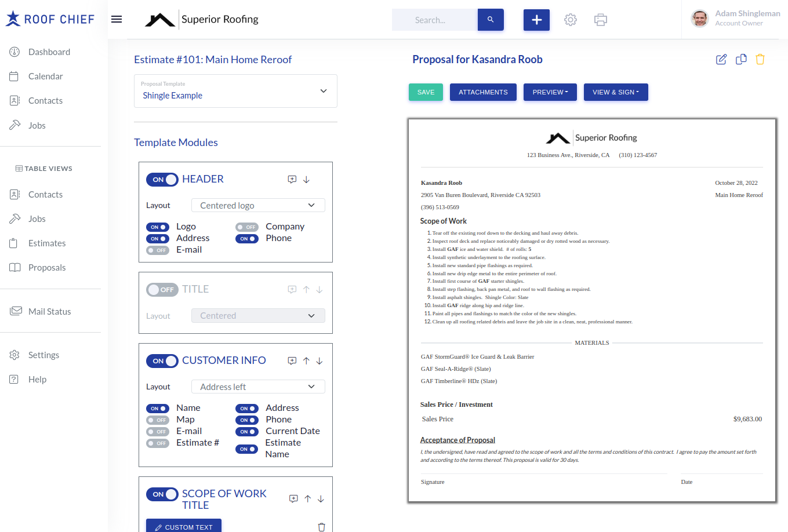Click the search magnifier button

coord(491,19)
